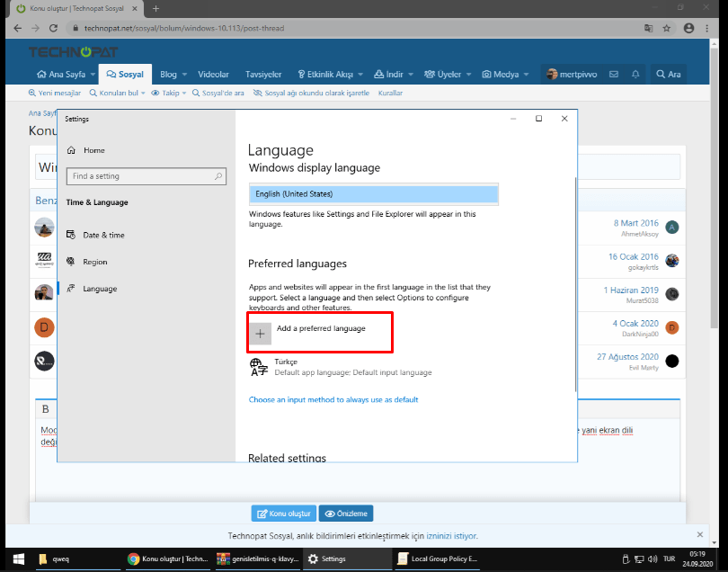Open the inbox envelope icon
Image resolution: width=728 pixels, height=572 pixels.
click(614, 75)
